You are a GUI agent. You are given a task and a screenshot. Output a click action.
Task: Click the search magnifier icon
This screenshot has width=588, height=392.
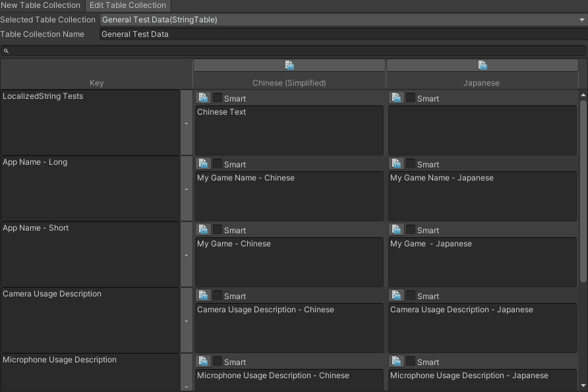pos(6,51)
